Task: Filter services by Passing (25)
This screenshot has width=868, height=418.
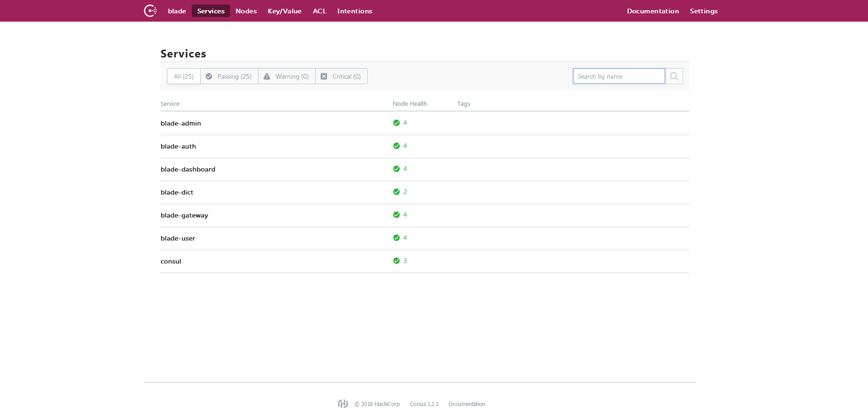Action: (229, 76)
